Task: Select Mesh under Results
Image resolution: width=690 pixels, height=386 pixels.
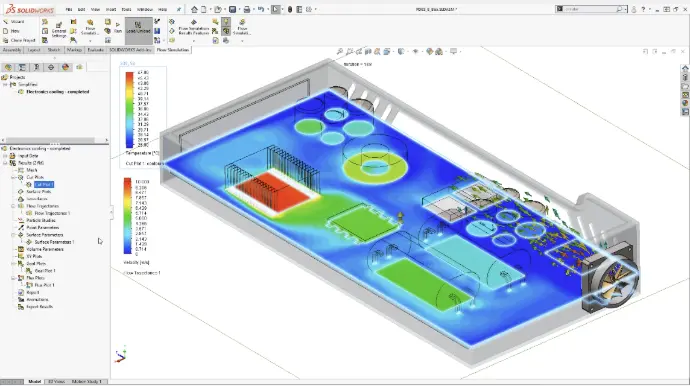Action: click(32, 170)
